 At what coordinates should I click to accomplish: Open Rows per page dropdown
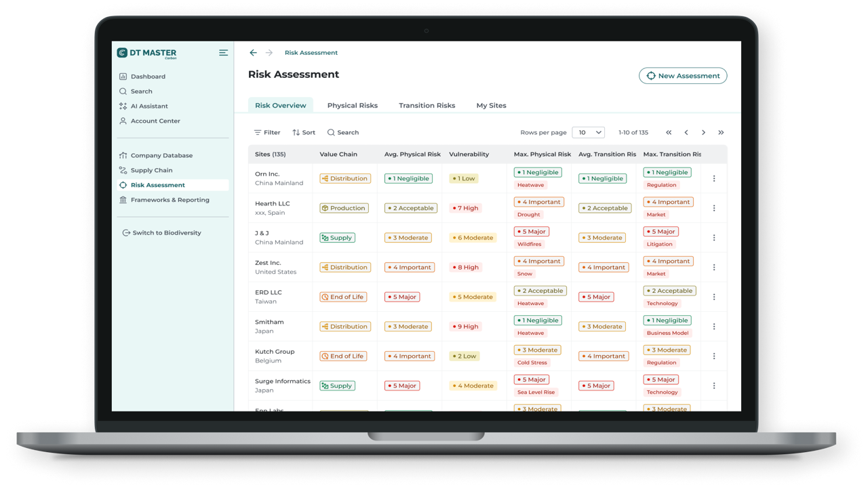tap(588, 133)
